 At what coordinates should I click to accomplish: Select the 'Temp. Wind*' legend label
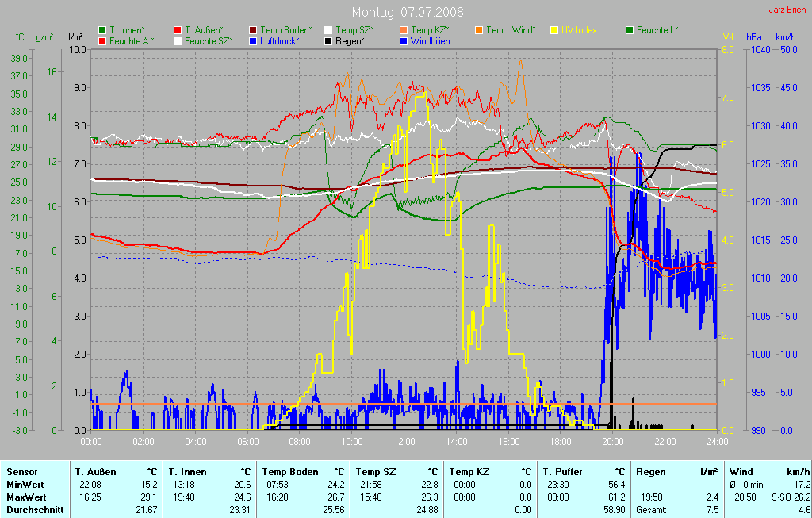coord(511,31)
